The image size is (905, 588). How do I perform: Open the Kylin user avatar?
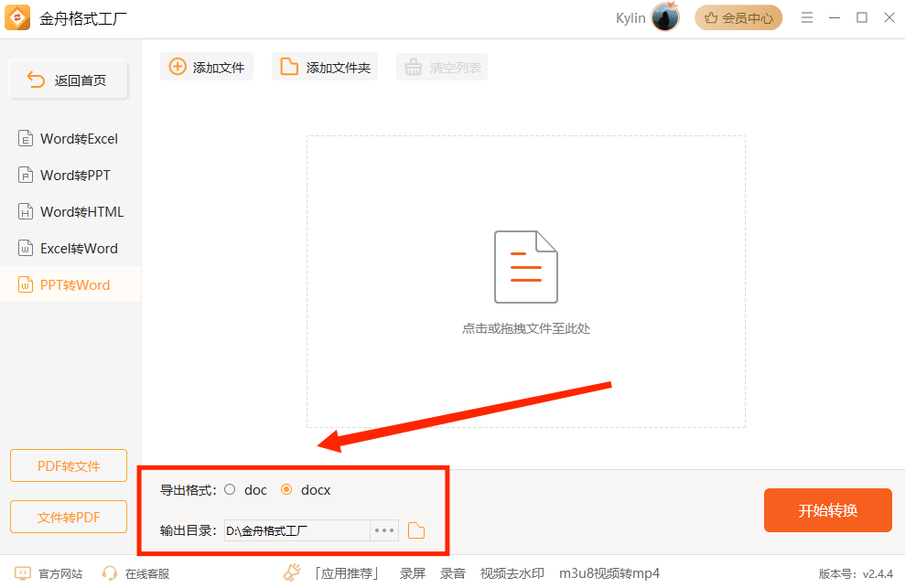coord(665,17)
